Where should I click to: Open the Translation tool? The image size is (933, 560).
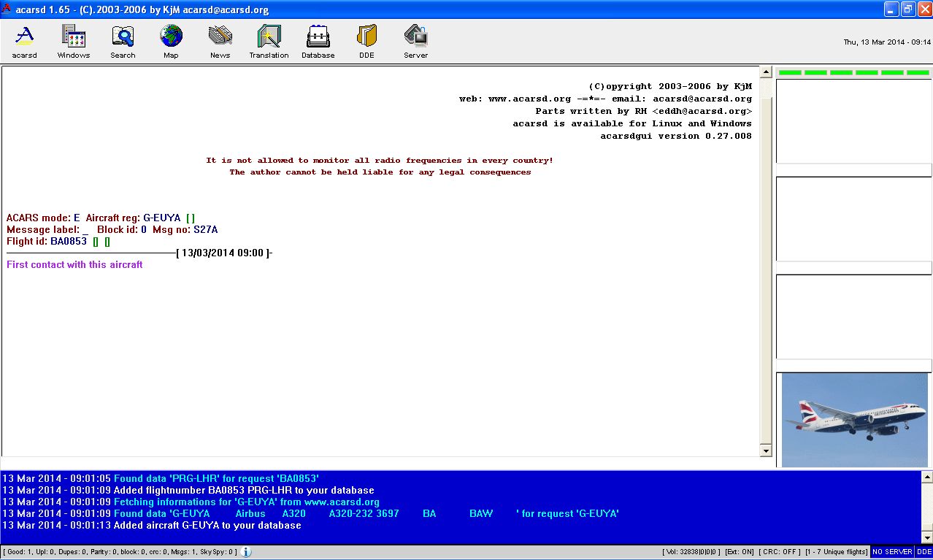269,42
